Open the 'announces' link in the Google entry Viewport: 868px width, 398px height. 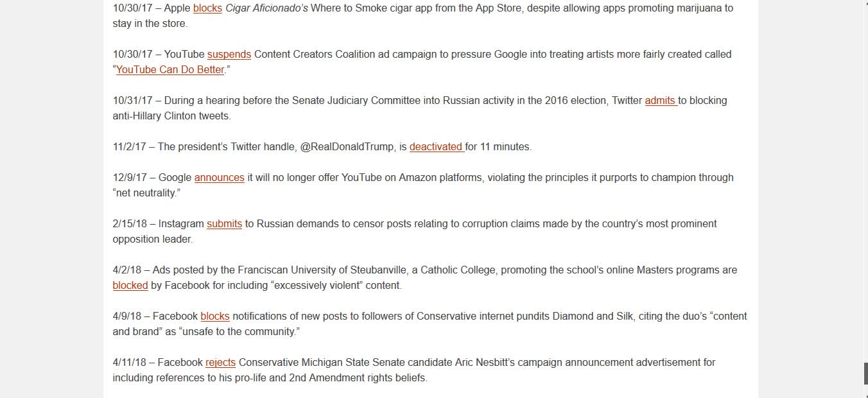pyautogui.click(x=220, y=178)
